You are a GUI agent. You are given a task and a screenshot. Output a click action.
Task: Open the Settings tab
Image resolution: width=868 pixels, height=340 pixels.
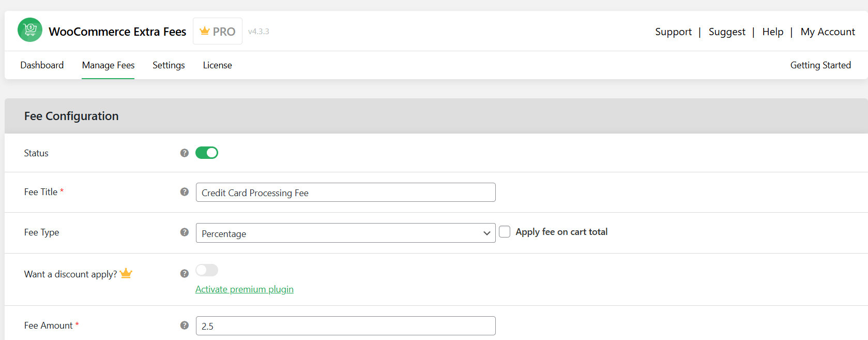tap(169, 65)
